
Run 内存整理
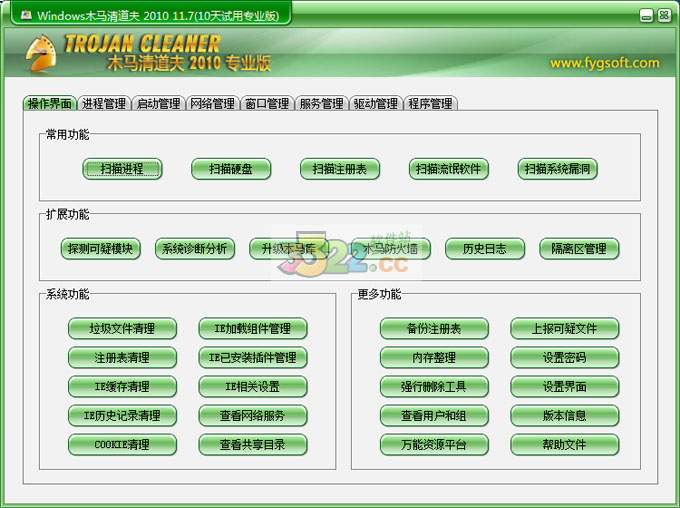click(x=434, y=357)
